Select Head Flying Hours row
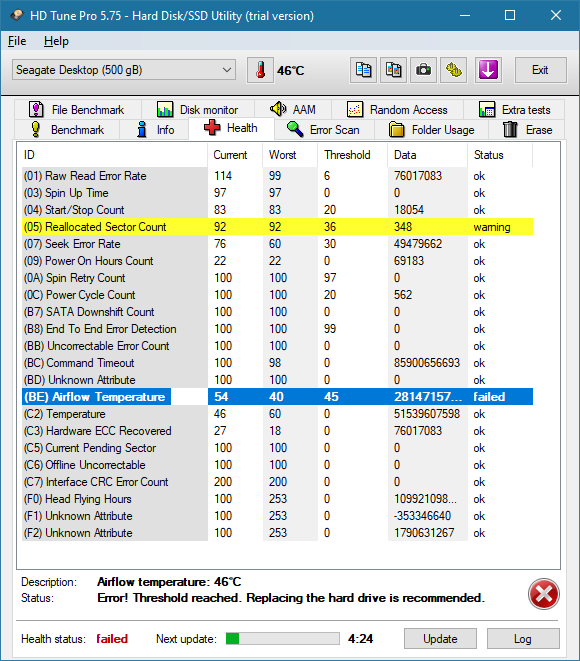Viewport: 580px width, 661px height. click(277, 499)
